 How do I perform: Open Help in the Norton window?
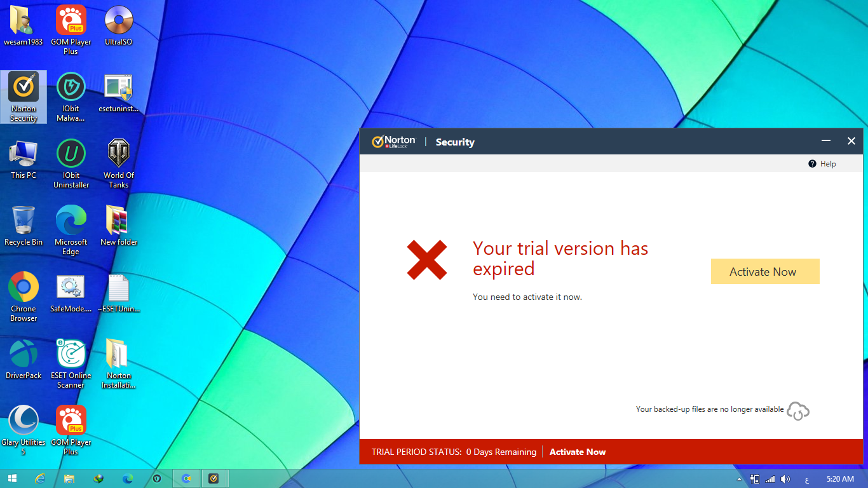822,164
